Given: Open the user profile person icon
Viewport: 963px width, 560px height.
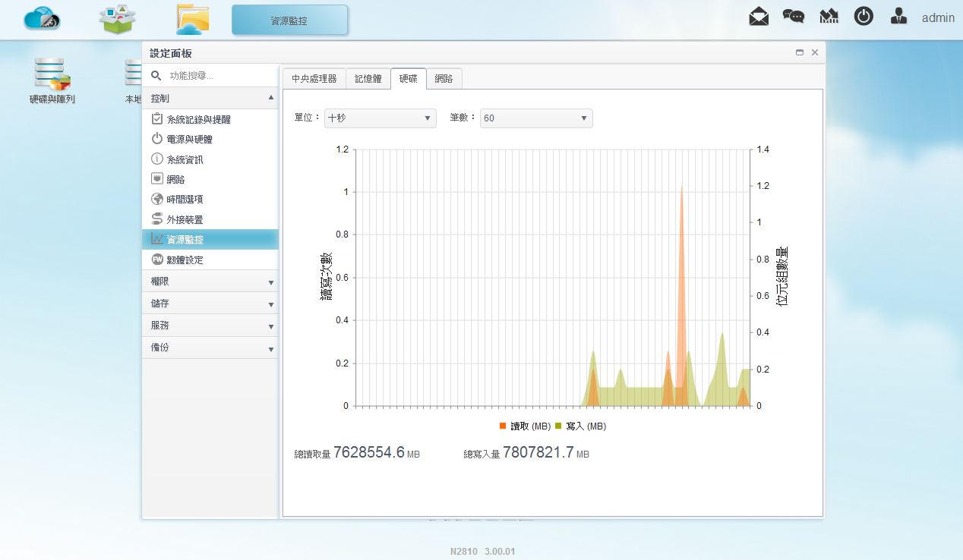Looking at the screenshot, I should click(x=899, y=17).
